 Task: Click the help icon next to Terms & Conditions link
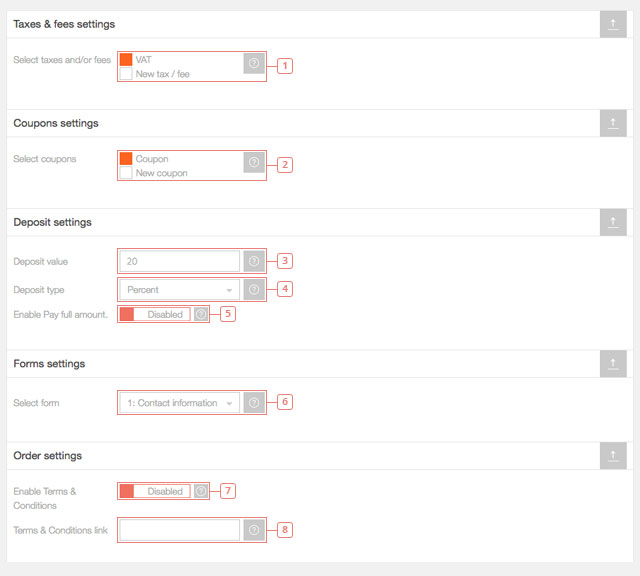(x=254, y=530)
